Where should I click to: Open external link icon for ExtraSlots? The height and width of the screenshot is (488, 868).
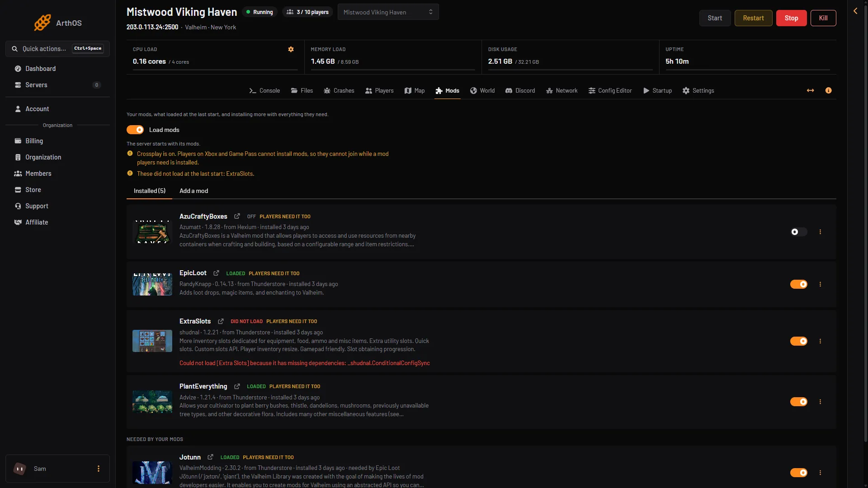click(x=221, y=321)
